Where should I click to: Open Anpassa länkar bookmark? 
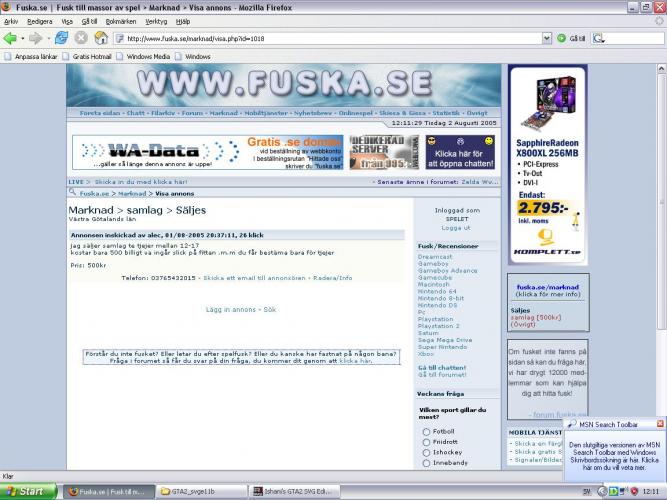pos(31,57)
